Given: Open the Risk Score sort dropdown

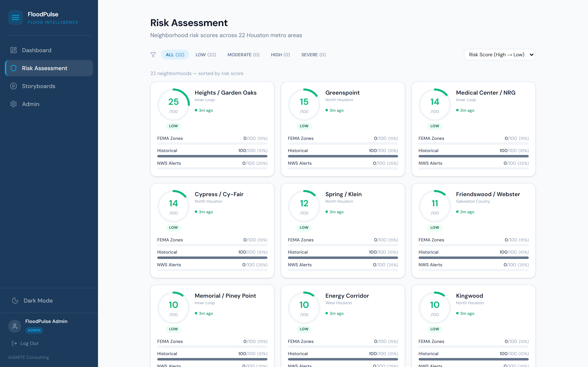Looking at the screenshot, I should (x=500, y=55).
